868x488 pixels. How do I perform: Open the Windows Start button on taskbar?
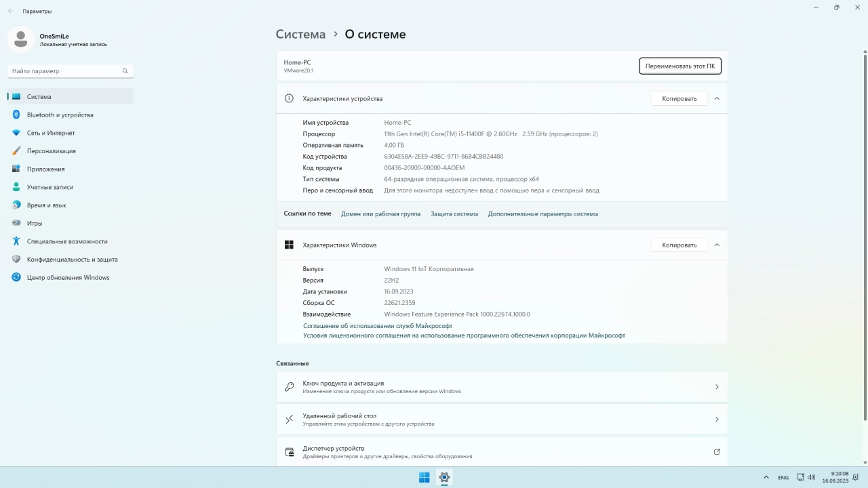click(424, 477)
